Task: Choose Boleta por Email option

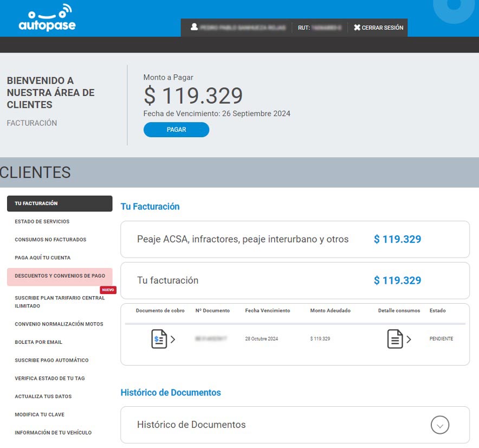Action: pos(38,342)
